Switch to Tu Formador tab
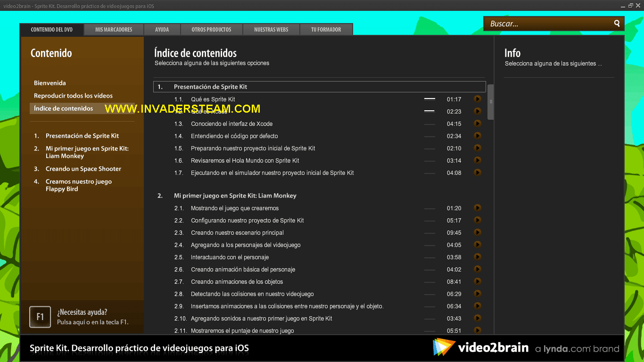The height and width of the screenshot is (362, 644). tap(326, 29)
